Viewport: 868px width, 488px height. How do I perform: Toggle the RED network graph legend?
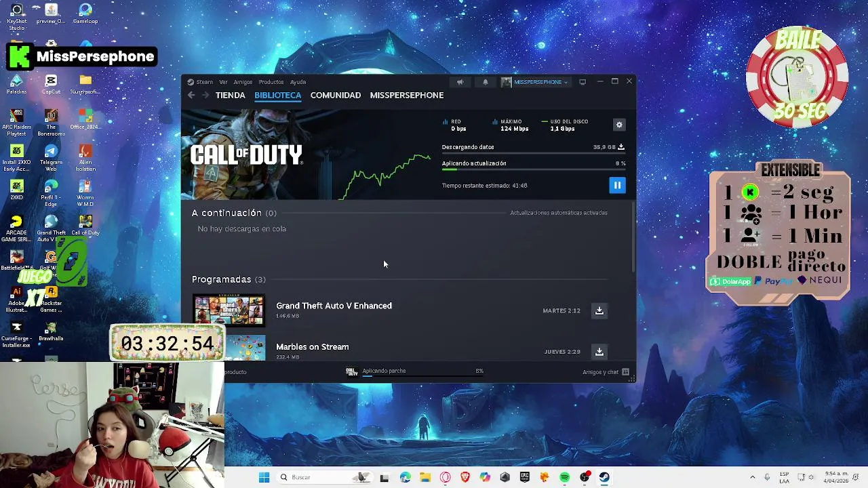pyautogui.click(x=454, y=125)
